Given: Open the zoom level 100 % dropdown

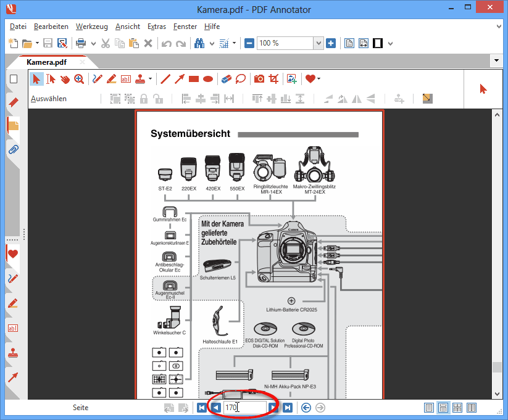Looking at the screenshot, I should (319, 43).
